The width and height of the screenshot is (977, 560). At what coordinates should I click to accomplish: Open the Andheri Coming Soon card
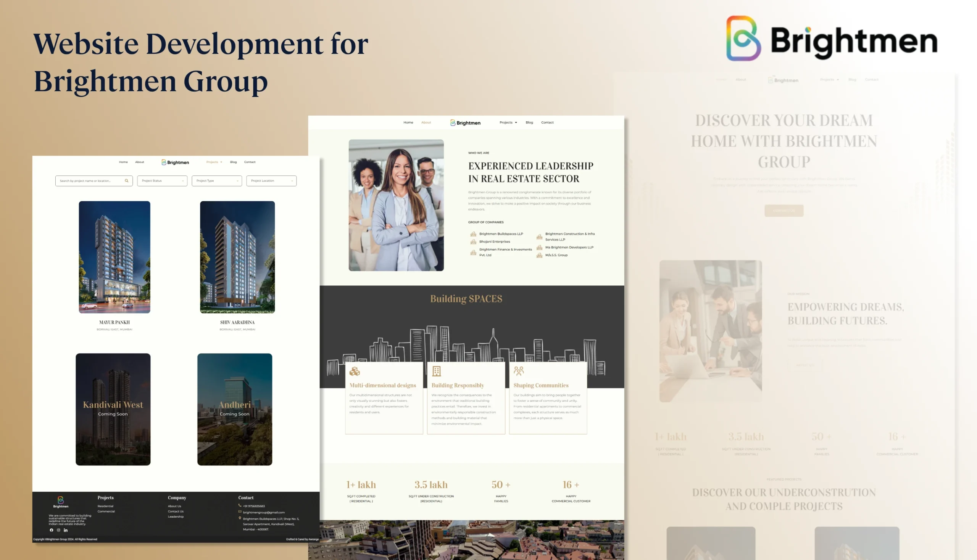coord(235,409)
